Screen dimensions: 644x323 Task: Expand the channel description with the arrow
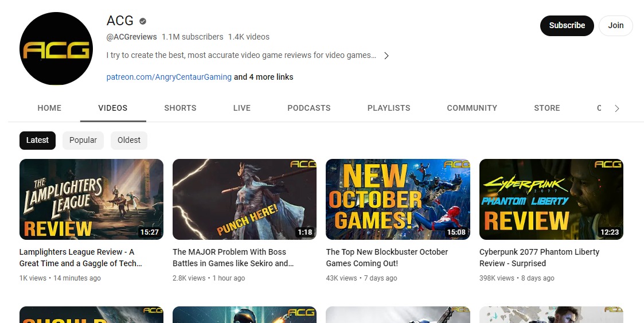pyautogui.click(x=386, y=56)
